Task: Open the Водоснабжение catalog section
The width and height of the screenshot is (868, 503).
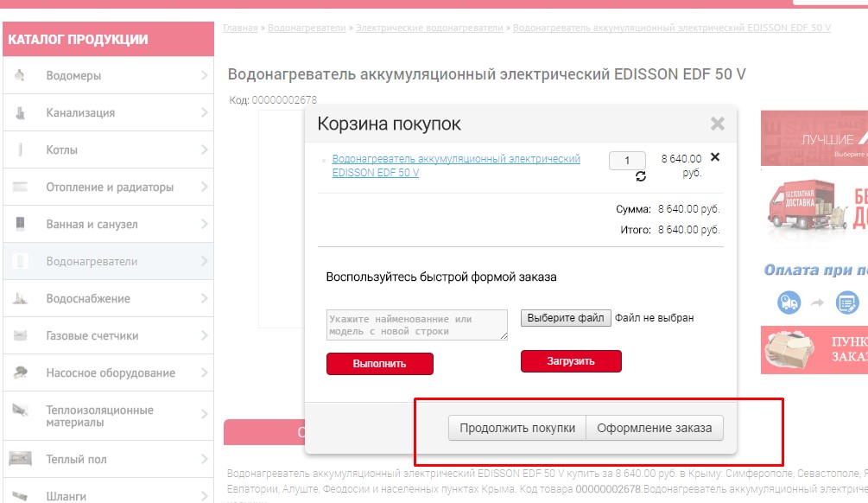Action: (88, 299)
